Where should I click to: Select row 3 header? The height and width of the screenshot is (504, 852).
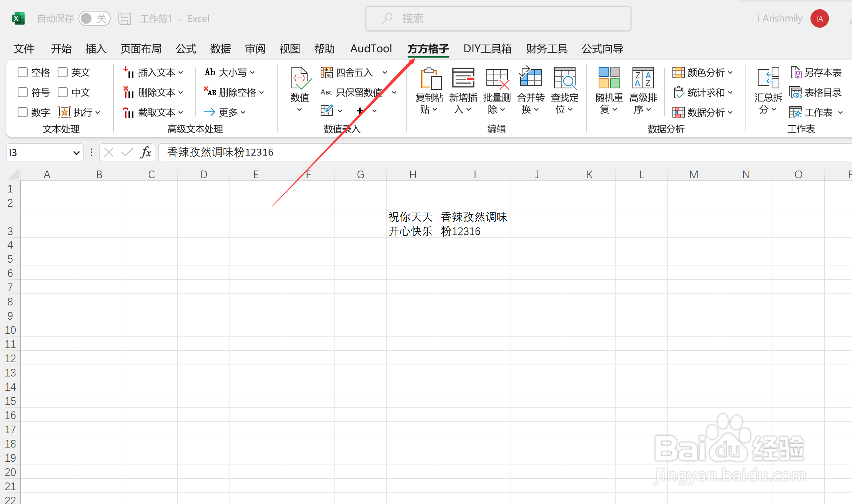10,224
